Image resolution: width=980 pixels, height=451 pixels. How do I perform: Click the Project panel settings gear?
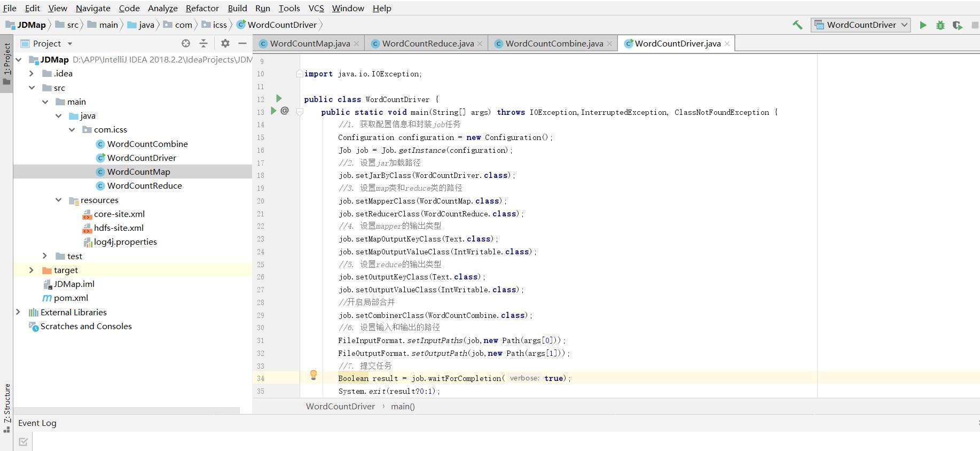click(225, 43)
